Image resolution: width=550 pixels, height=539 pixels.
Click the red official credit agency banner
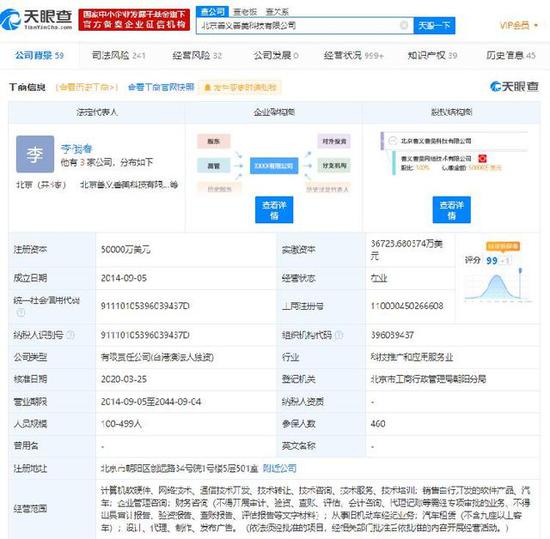coord(134,20)
